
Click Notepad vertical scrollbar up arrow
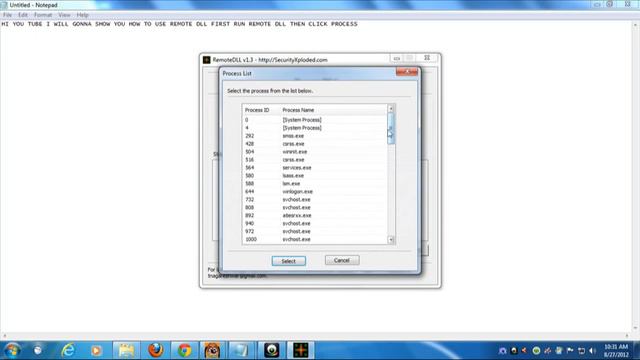[636, 24]
